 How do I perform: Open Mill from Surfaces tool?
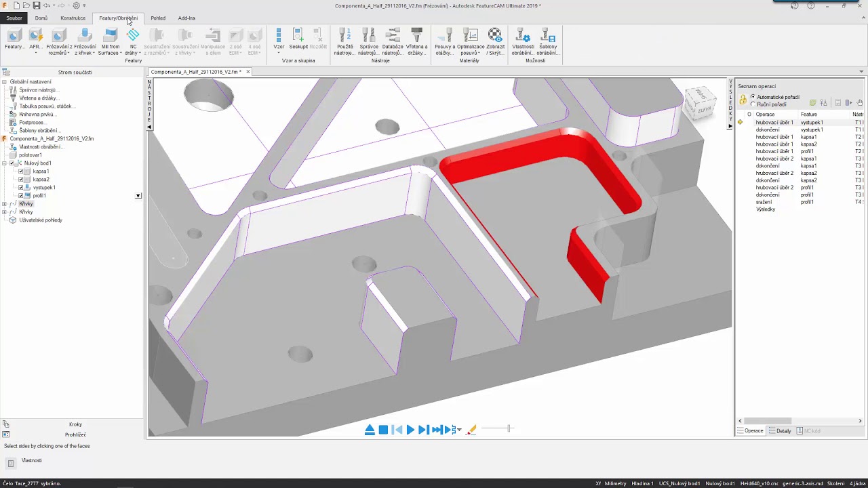coord(110,41)
